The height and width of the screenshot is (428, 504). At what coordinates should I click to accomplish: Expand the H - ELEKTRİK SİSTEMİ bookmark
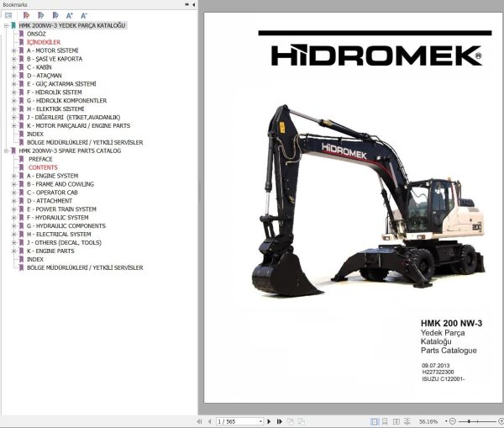13,109
